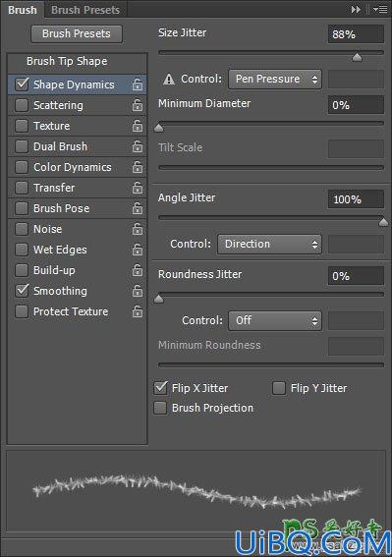Enable the Scattering checkbox
Screen dimensions: 392x557
pos(22,105)
